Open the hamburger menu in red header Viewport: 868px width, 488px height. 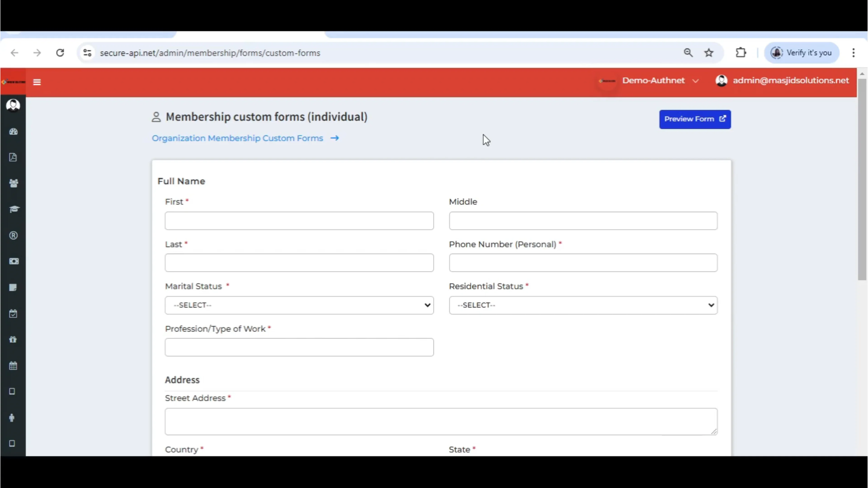point(37,82)
